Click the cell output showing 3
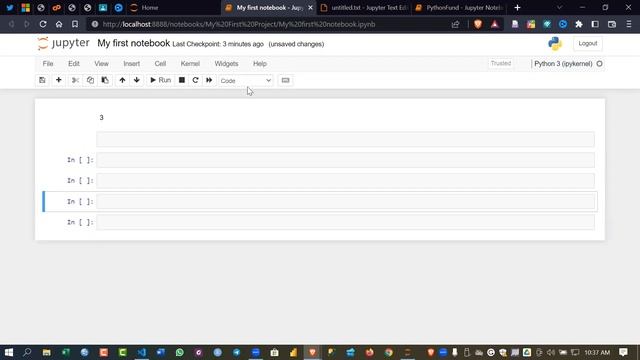Screen dimensions: 640x360 click(x=102, y=118)
